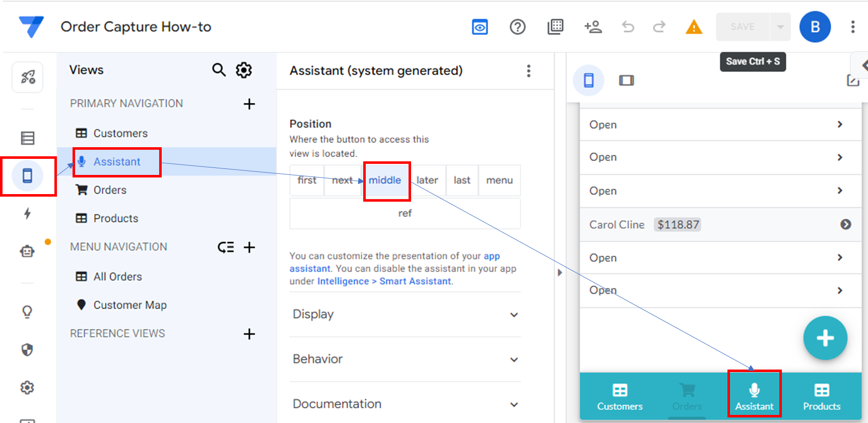This screenshot has width=868, height=423.
Task: Expand the Carol Cline $118.87 group row
Action: point(721,224)
